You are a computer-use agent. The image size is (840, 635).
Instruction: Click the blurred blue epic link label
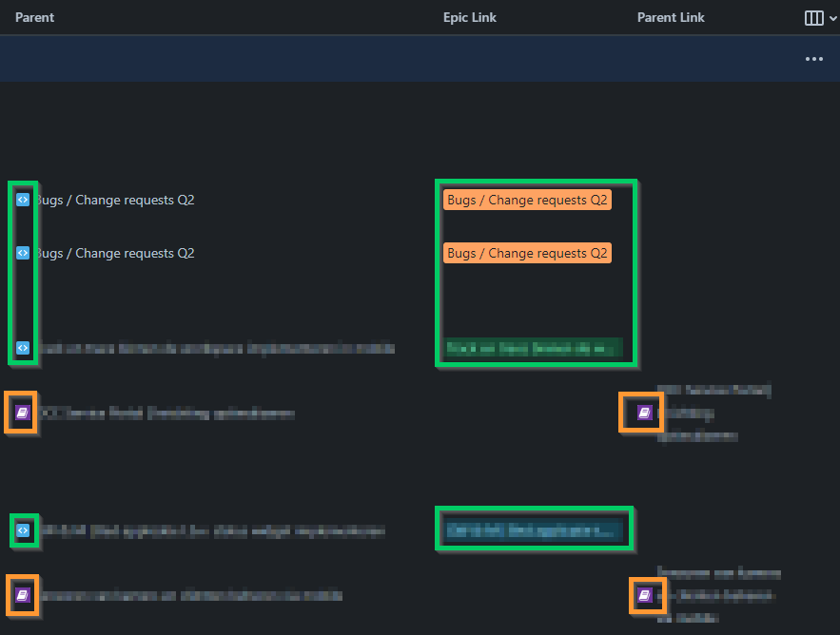[x=534, y=530]
